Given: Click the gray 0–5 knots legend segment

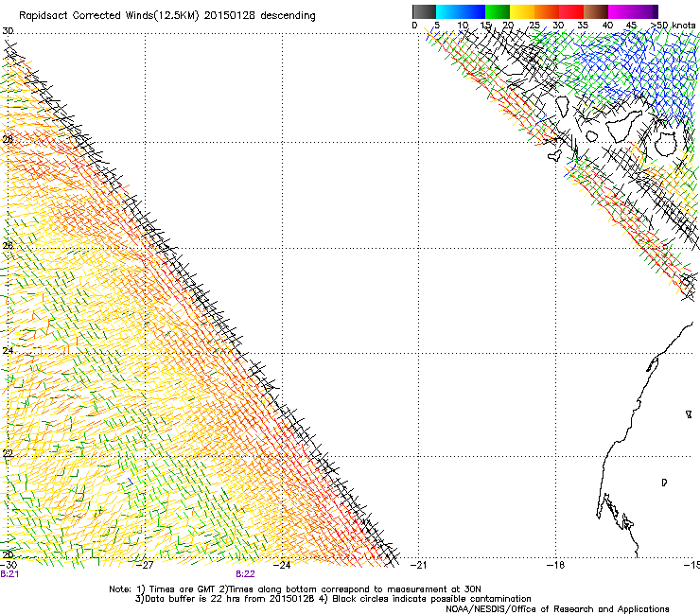Looking at the screenshot, I should coord(424,11).
